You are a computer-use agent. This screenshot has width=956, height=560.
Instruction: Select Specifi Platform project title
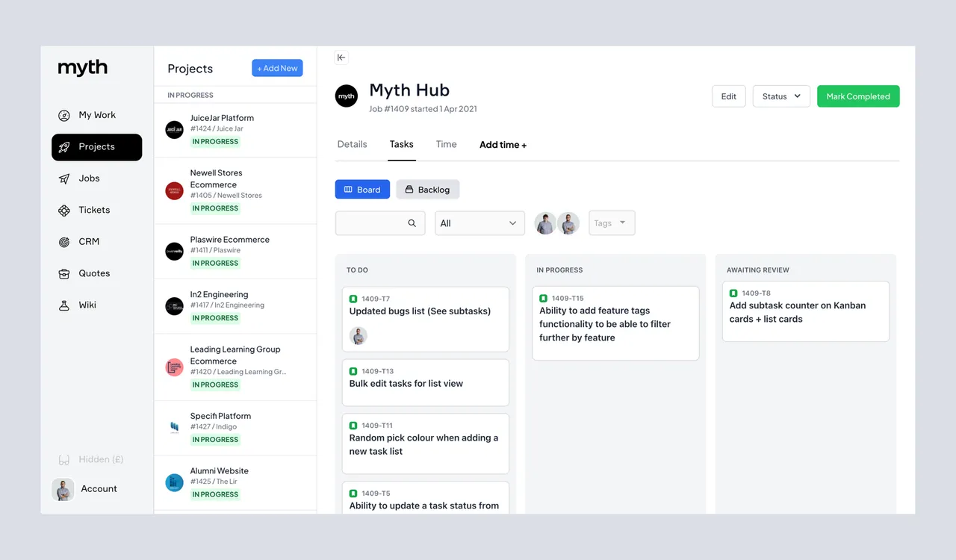tap(220, 417)
